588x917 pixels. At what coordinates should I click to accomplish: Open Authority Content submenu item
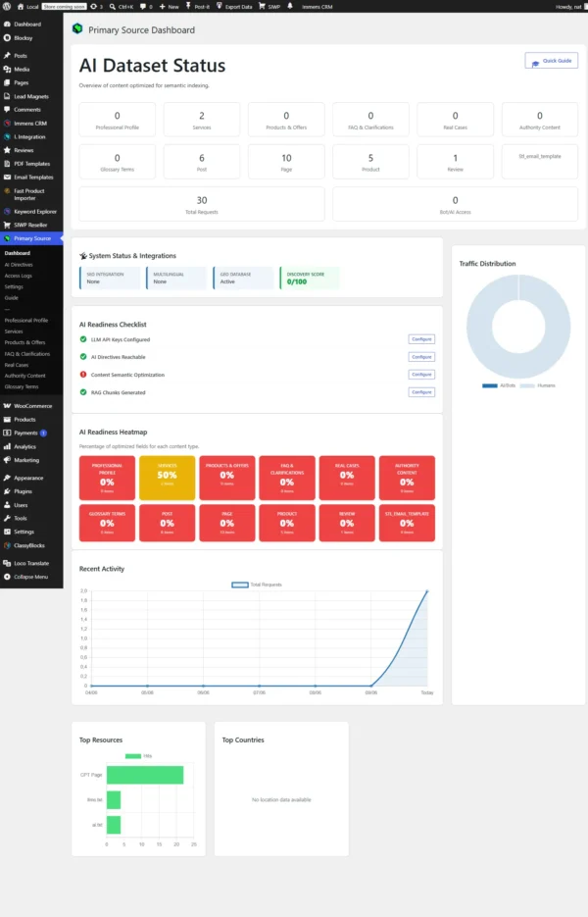pos(25,376)
